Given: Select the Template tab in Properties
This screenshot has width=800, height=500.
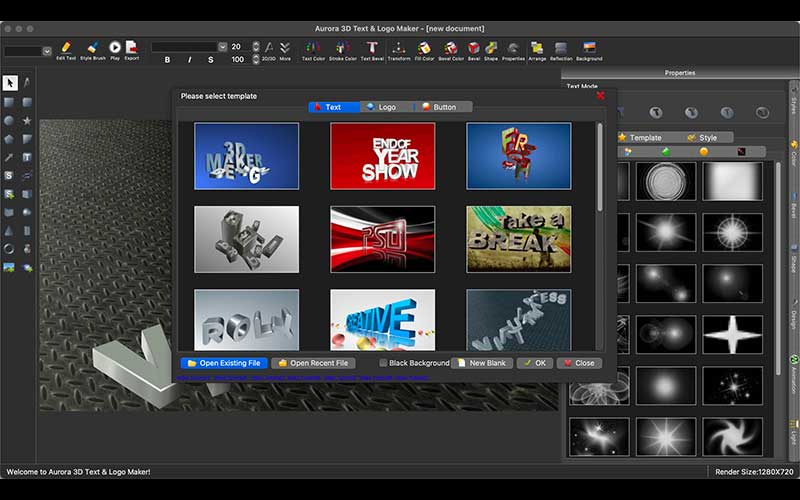Looking at the screenshot, I should (645, 137).
